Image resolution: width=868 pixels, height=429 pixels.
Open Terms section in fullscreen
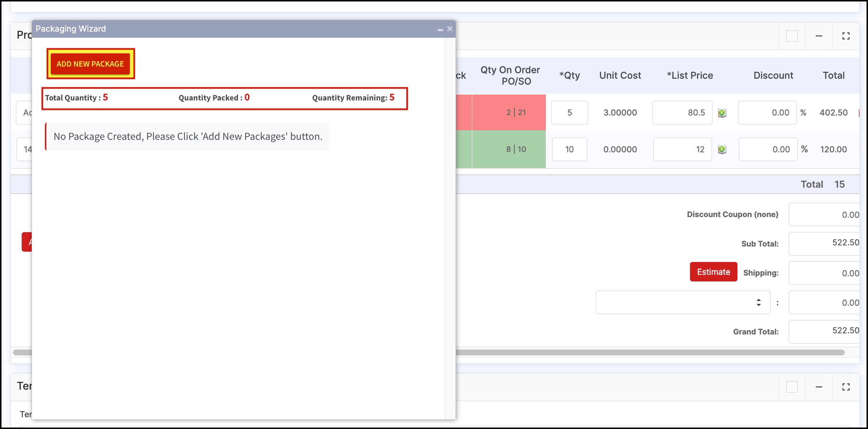coord(846,387)
